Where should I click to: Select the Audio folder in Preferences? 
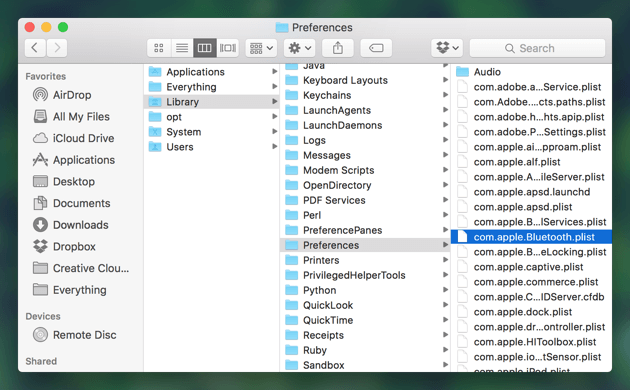tap(532, 72)
